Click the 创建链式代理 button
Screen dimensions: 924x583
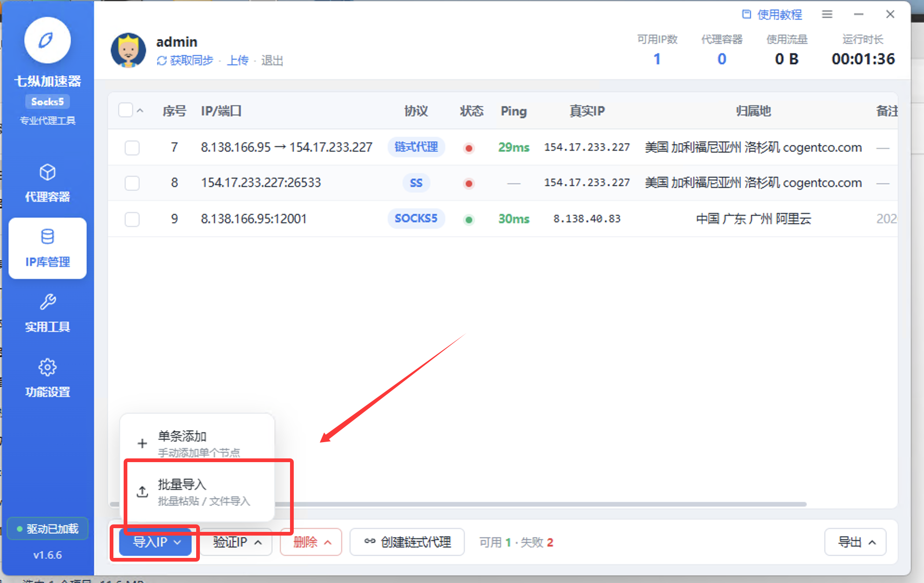(407, 542)
